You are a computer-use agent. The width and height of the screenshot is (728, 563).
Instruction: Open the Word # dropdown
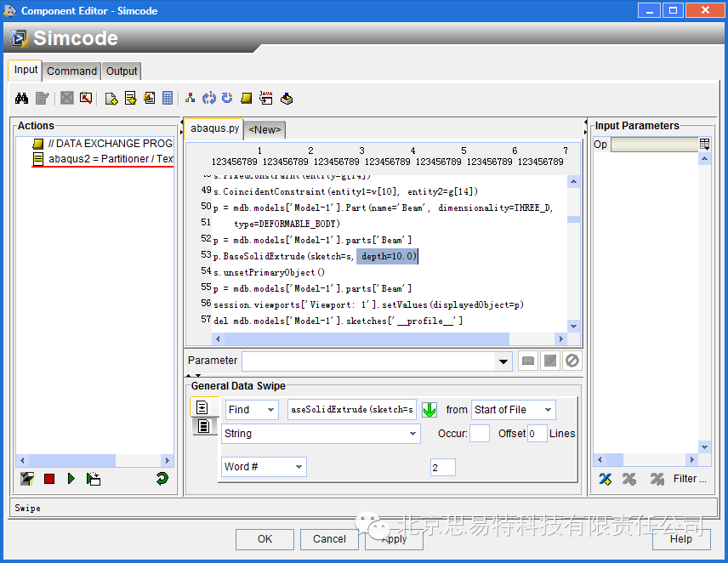point(264,466)
